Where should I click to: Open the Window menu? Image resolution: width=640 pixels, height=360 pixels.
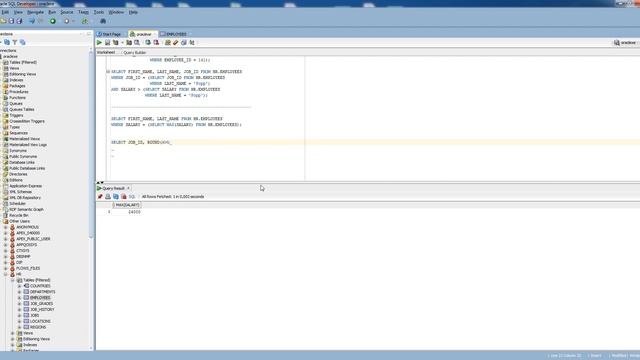[116, 12]
